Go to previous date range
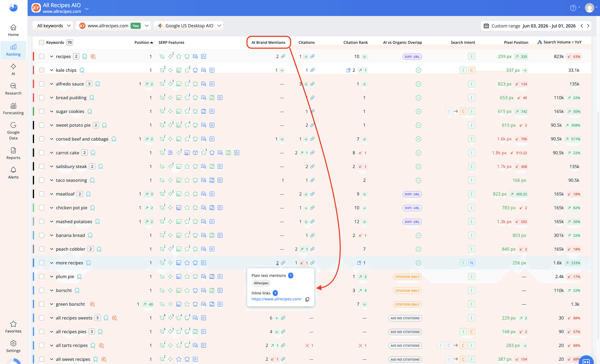The height and width of the screenshot is (364, 600). pos(582,26)
